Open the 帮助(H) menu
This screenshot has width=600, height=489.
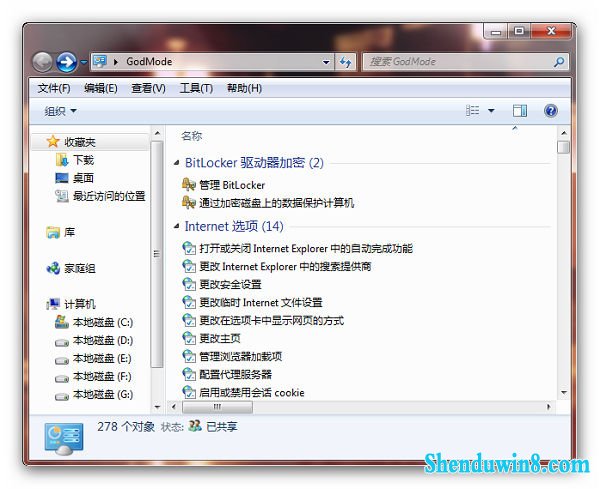[x=245, y=88]
